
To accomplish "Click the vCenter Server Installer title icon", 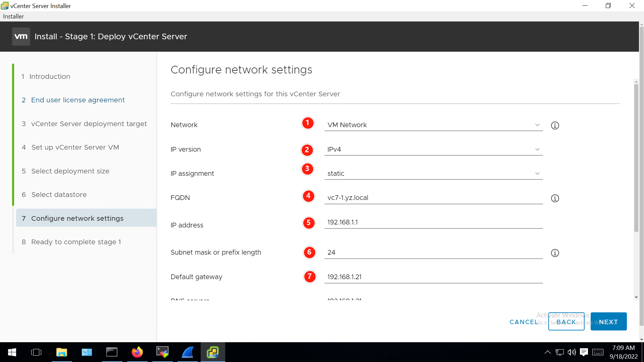I will (5, 6).
